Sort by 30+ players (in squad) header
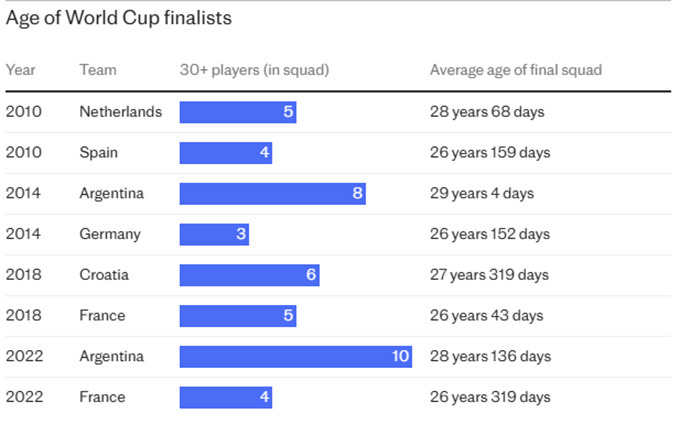The height and width of the screenshot is (424, 680). 254,70
